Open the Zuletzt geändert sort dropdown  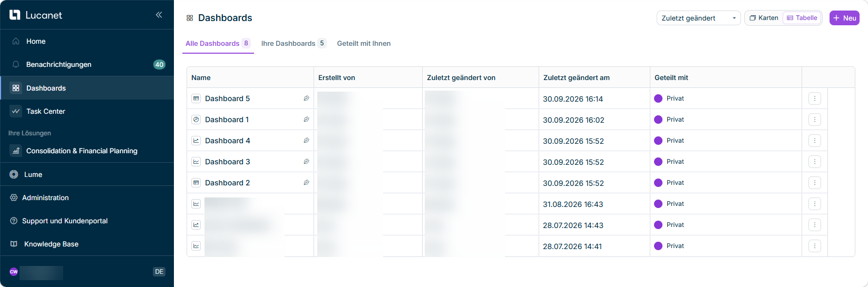pos(698,18)
